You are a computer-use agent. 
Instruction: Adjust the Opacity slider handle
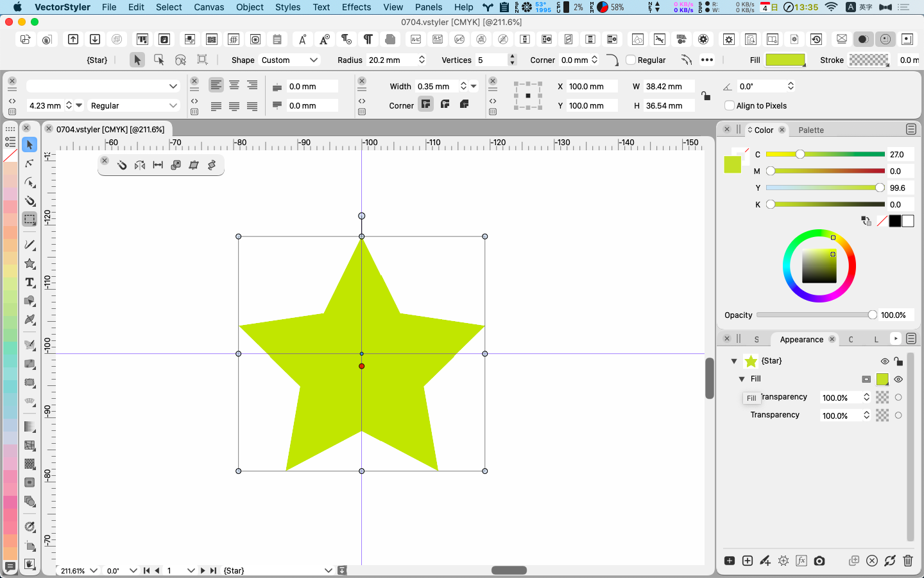click(x=872, y=315)
